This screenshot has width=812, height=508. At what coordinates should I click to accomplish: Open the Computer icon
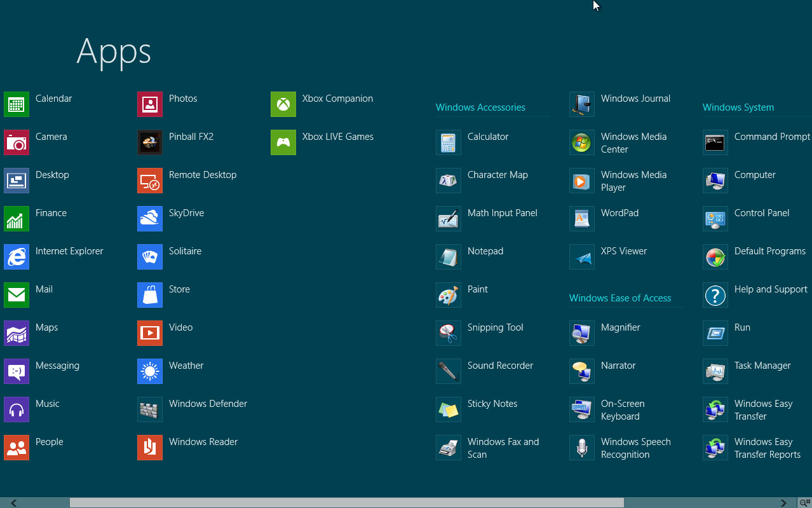click(715, 181)
